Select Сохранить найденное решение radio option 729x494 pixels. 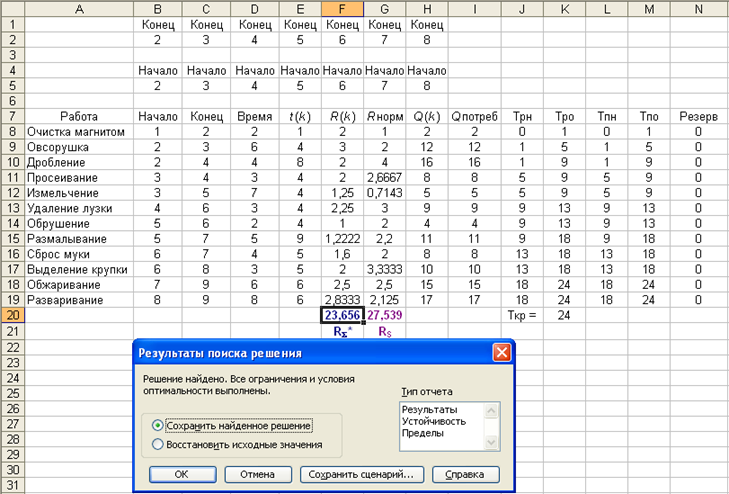tap(232, 425)
